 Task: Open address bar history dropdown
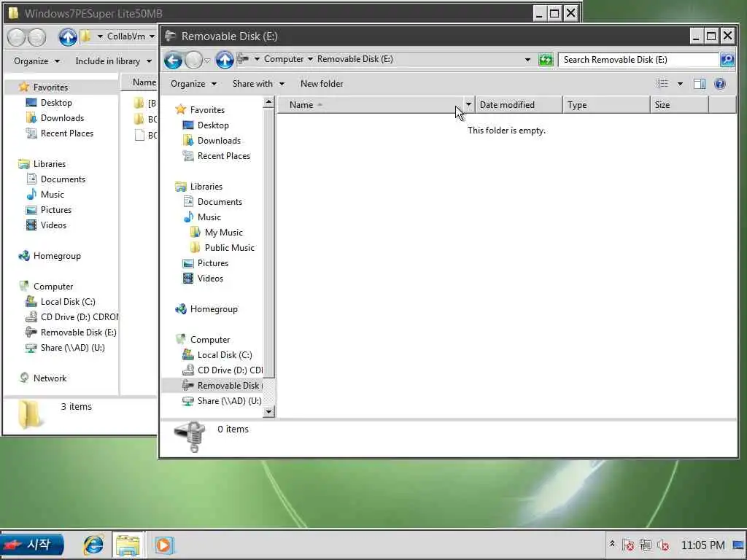527,60
